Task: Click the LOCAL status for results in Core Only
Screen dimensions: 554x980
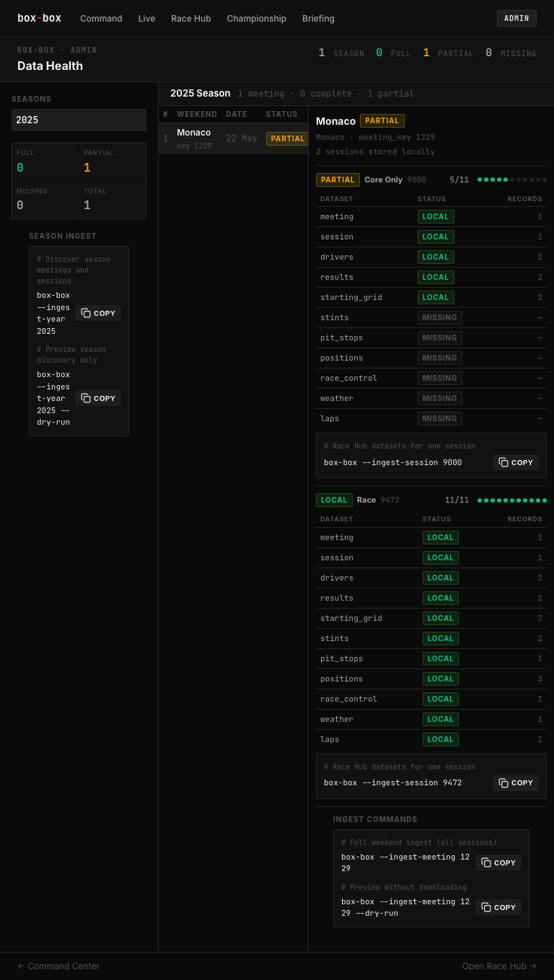Action: [436, 277]
